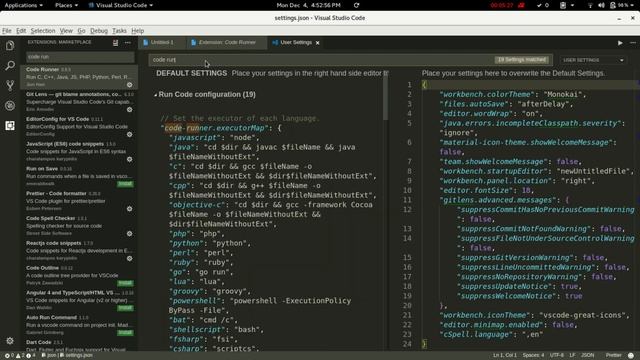This screenshot has width=640, height=360.
Task: Switch to Untitled-1 tab
Action: point(162,42)
